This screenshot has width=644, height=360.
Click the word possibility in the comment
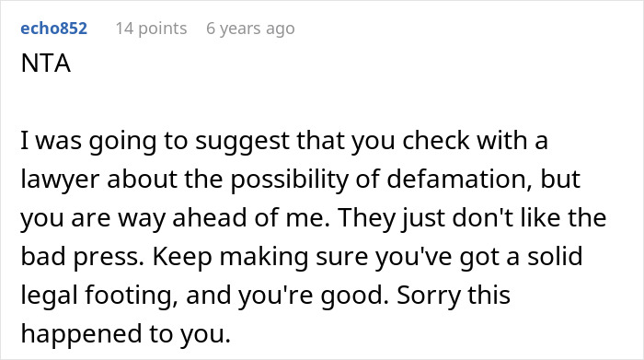point(289,180)
